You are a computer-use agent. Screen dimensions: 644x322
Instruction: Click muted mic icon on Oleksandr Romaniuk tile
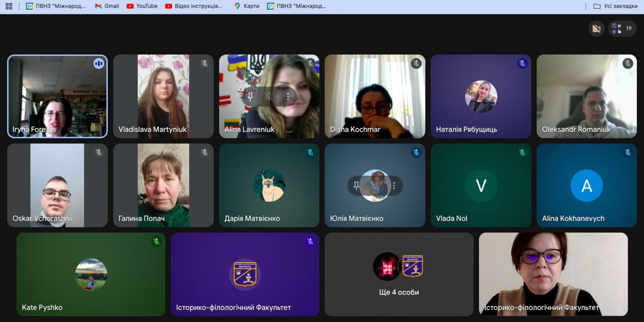(628, 63)
